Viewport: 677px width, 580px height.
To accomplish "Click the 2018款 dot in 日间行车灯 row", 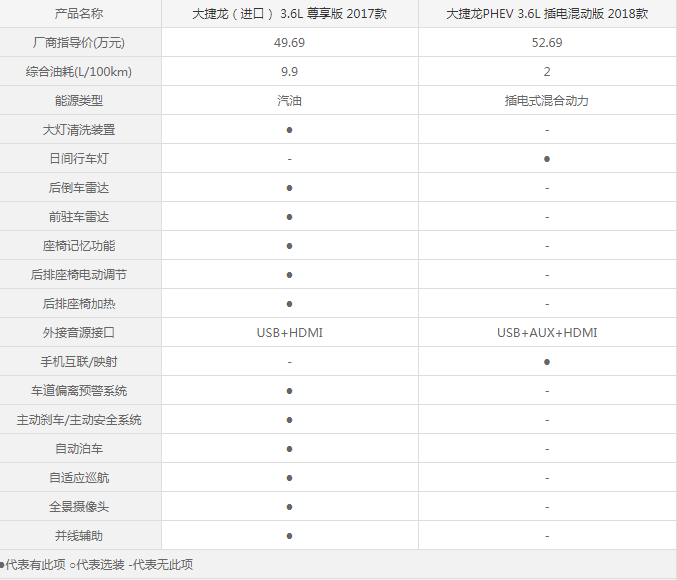I will (547, 159).
